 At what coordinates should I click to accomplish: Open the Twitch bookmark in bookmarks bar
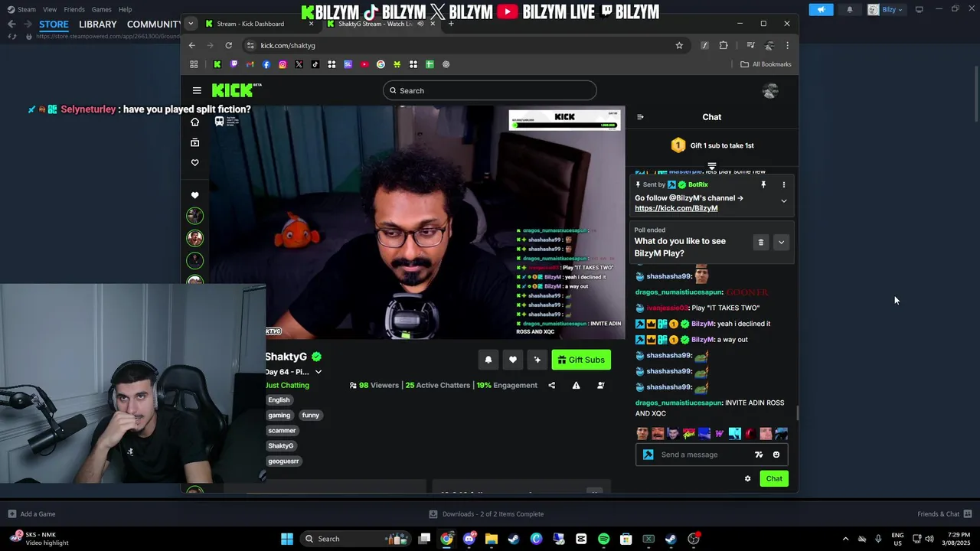pyautogui.click(x=234, y=64)
